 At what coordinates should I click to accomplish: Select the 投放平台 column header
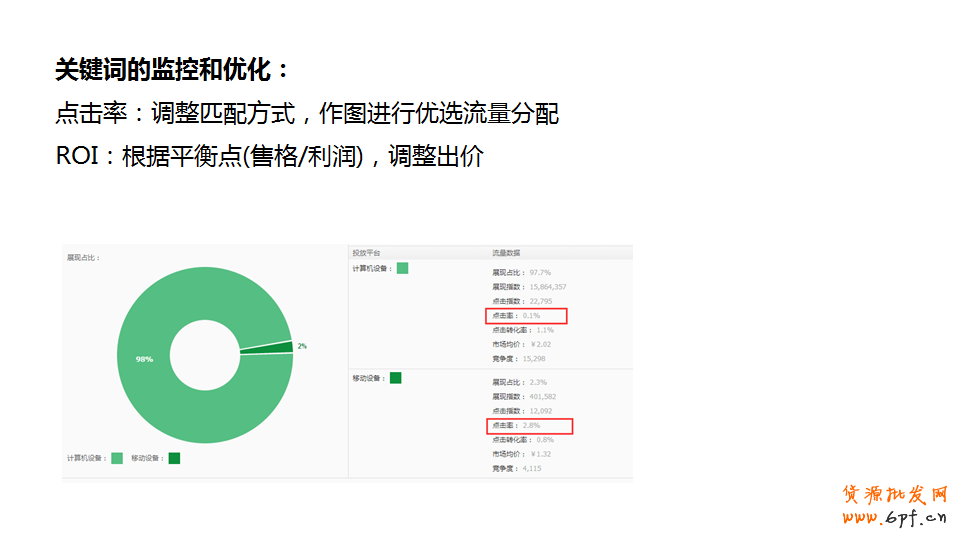pyautogui.click(x=366, y=253)
